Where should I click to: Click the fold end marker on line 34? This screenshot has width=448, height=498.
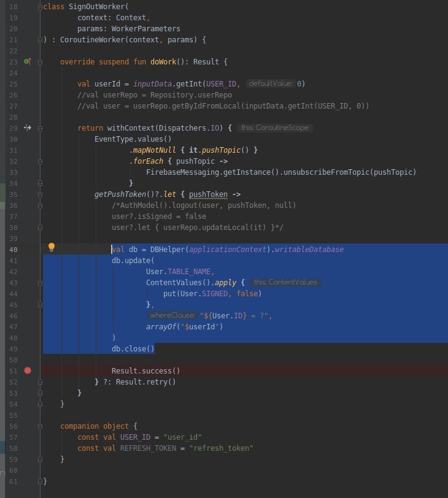click(x=40, y=183)
